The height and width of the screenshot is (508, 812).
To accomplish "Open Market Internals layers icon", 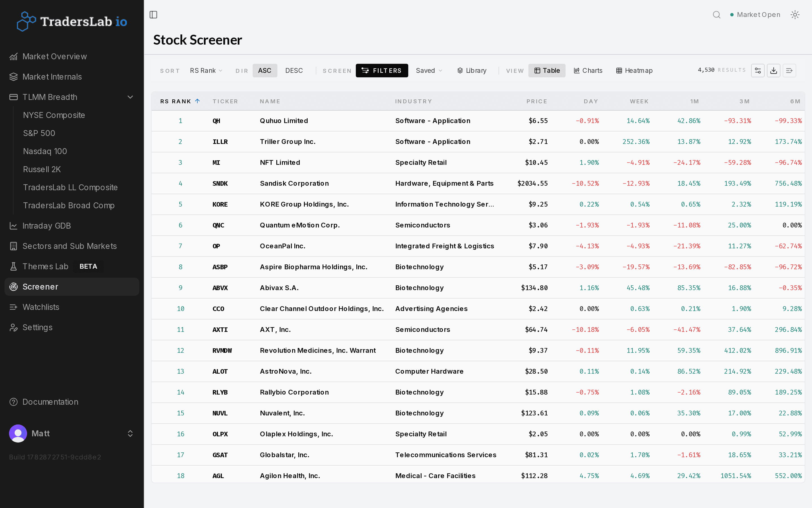I will pos(14,77).
